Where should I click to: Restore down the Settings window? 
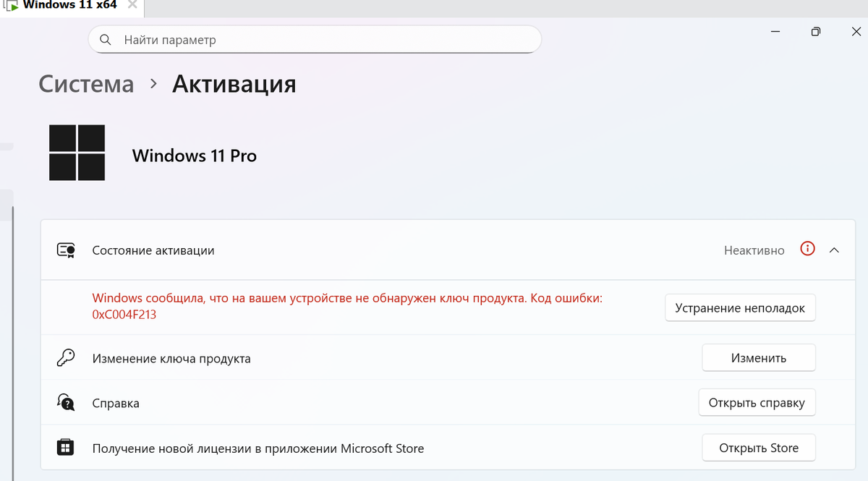click(x=816, y=32)
